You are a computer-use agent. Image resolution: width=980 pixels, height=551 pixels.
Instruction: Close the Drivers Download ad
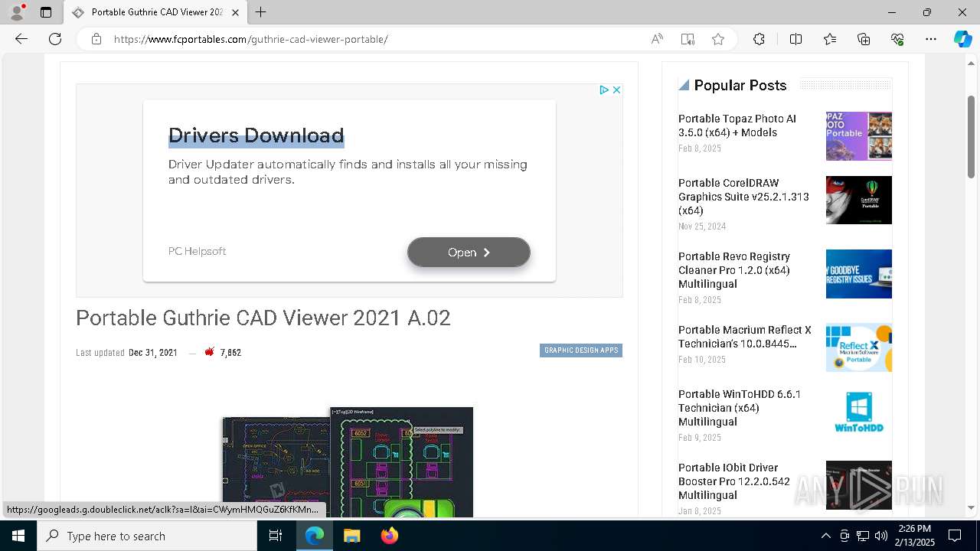[x=616, y=90]
